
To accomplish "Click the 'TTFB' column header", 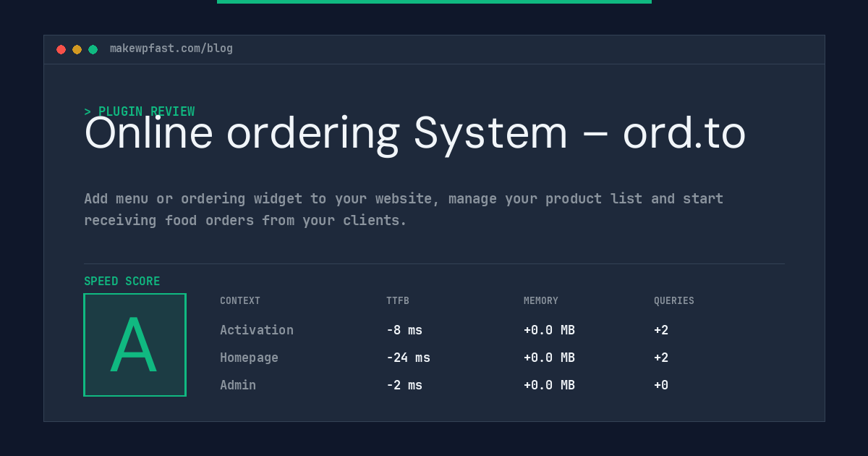I will 398,301.
